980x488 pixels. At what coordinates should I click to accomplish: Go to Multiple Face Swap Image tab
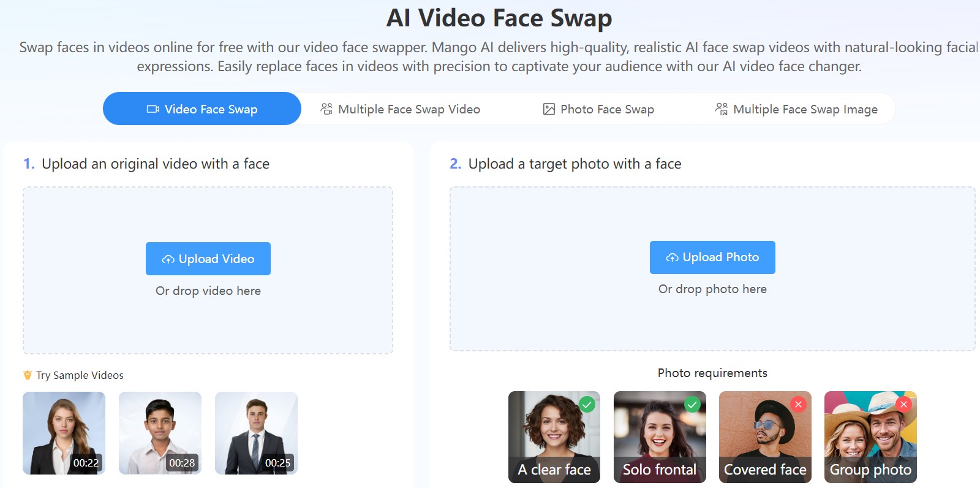(x=796, y=109)
